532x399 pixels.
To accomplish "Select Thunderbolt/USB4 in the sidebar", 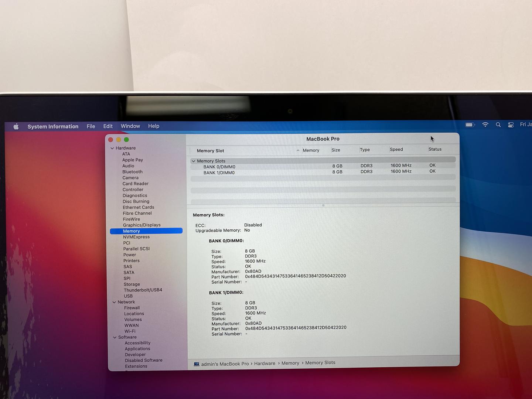I will (x=143, y=290).
